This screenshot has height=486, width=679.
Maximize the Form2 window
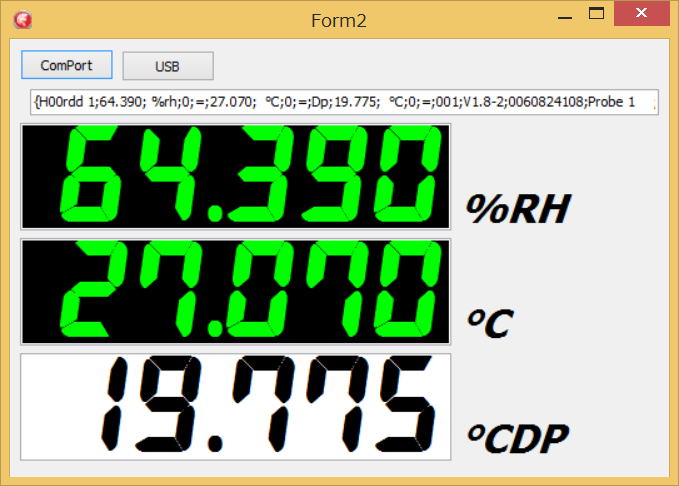click(x=596, y=14)
